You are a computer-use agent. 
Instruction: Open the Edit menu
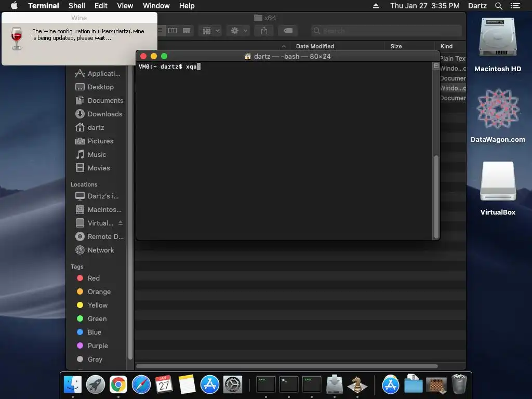(x=101, y=6)
